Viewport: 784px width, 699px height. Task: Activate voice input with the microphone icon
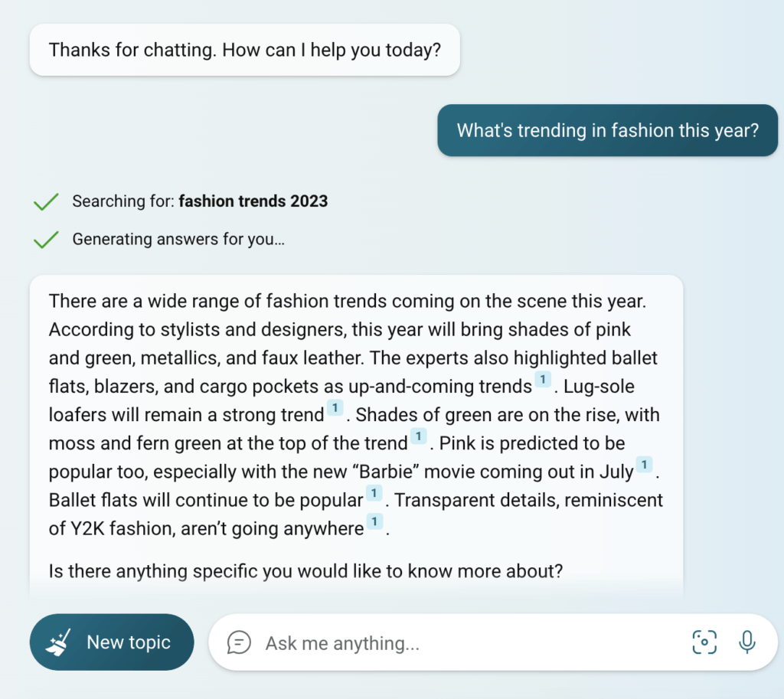747,642
